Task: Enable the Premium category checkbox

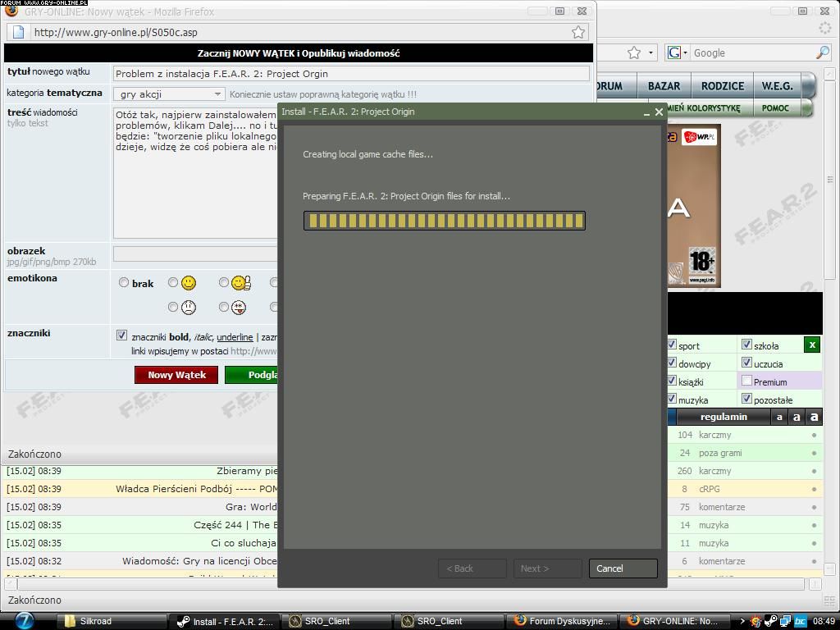Action: coord(746,381)
